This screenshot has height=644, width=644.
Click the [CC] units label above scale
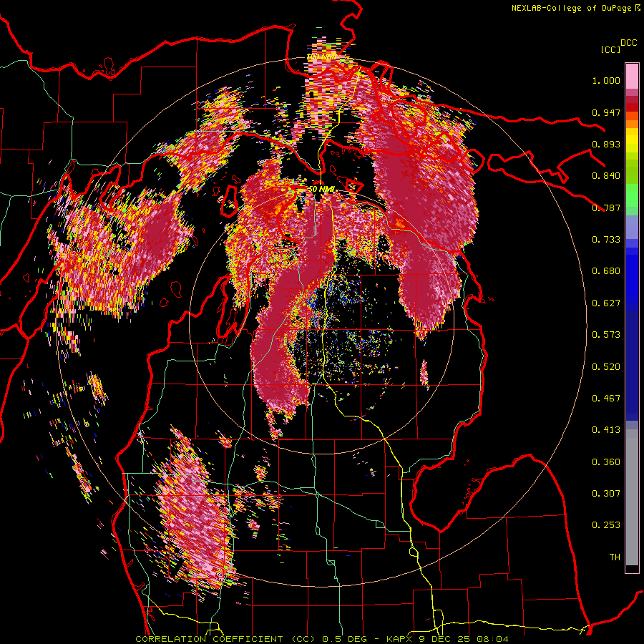pyautogui.click(x=610, y=49)
